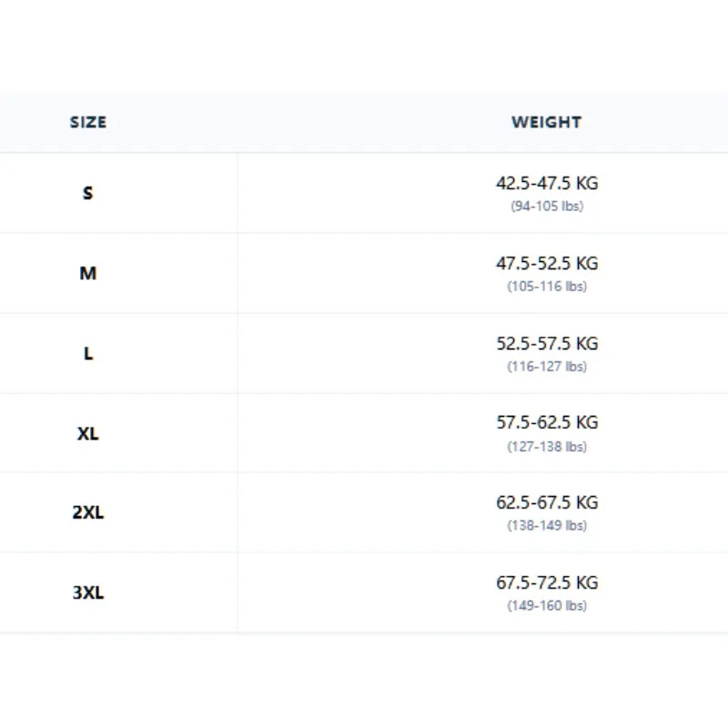Click the 47.5-52.5 KG weight value
Image resolution: width=728 pixels, height=728 pixels.
(547, 264)
